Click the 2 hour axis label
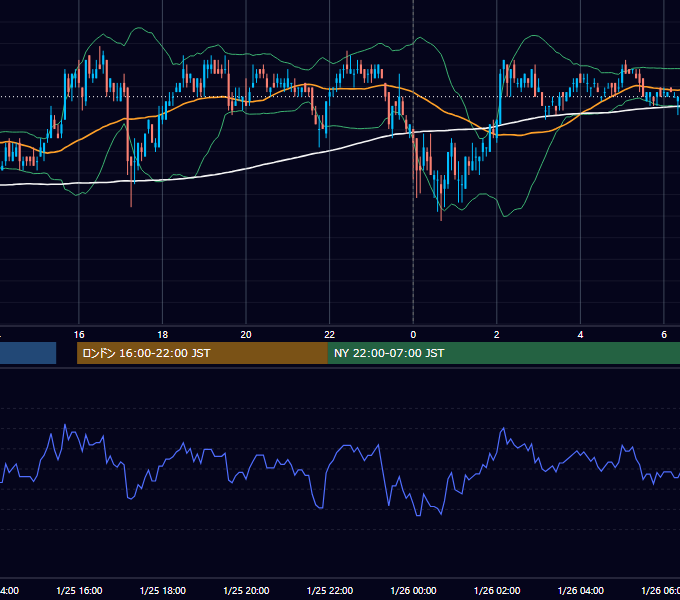 coord(497,335)
